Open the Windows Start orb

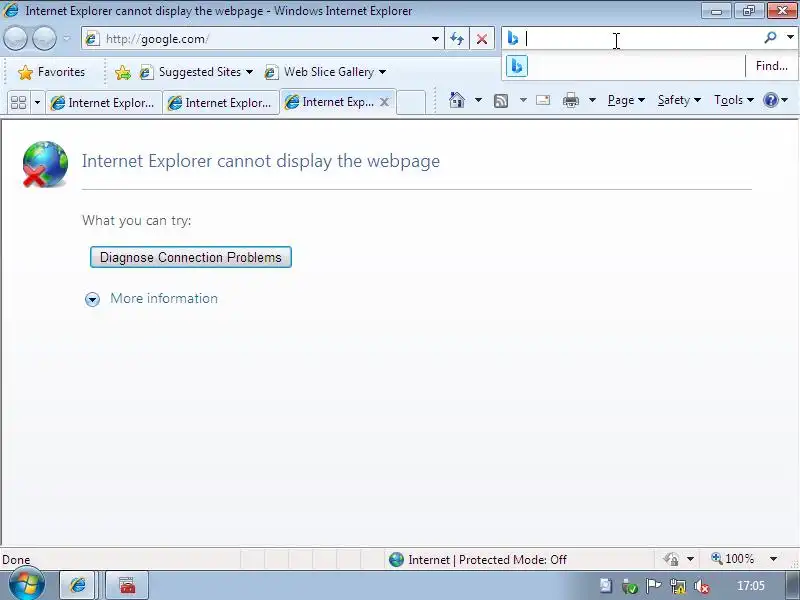(27, 585)
